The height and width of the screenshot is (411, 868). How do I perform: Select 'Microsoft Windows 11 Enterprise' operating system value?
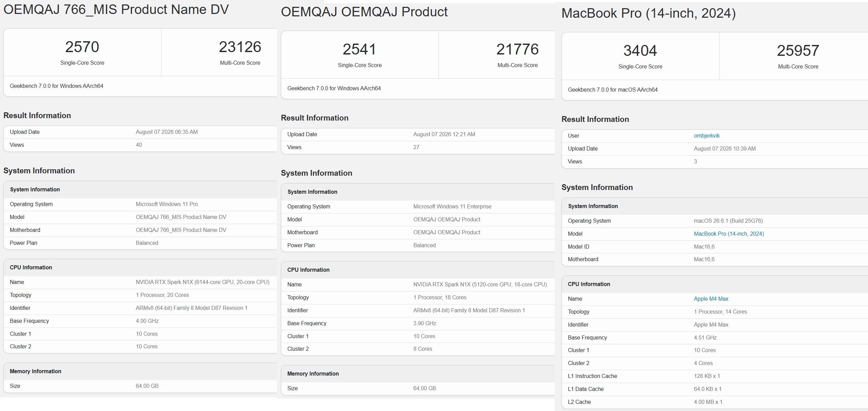click(452, 206)
